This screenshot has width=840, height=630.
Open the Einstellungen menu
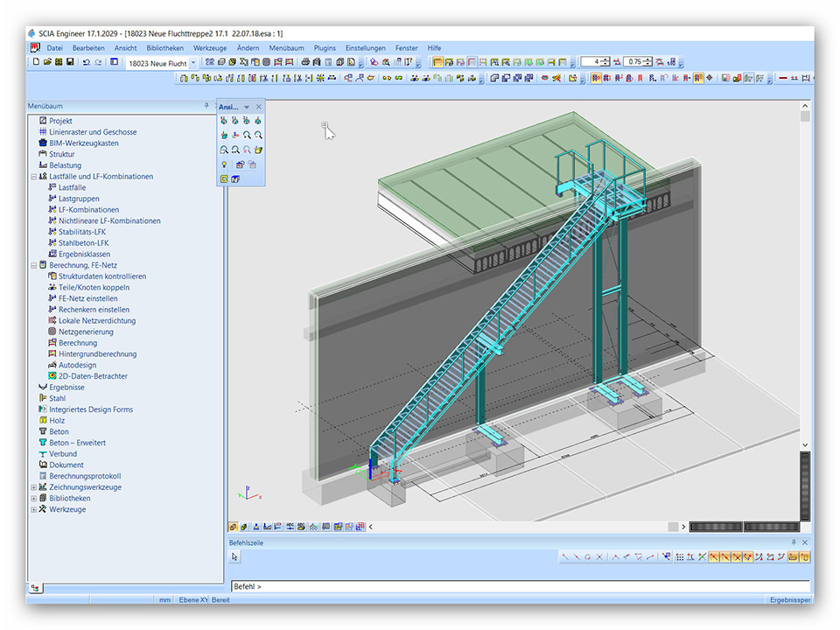point(365,48)
